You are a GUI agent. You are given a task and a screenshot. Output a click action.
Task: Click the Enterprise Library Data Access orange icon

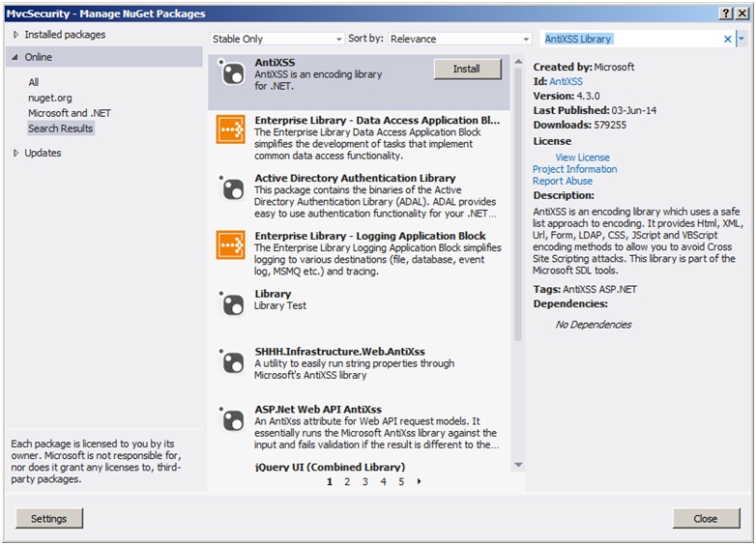230,129
